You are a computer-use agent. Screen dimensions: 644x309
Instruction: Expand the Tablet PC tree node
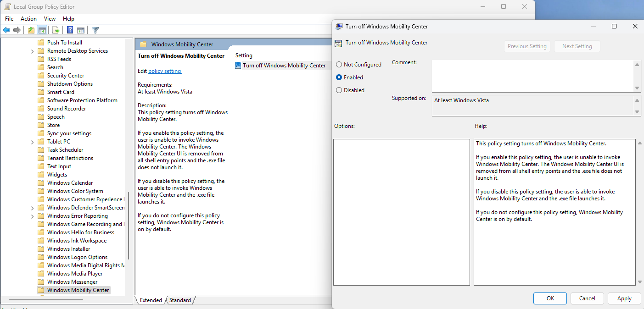point(33,142)
